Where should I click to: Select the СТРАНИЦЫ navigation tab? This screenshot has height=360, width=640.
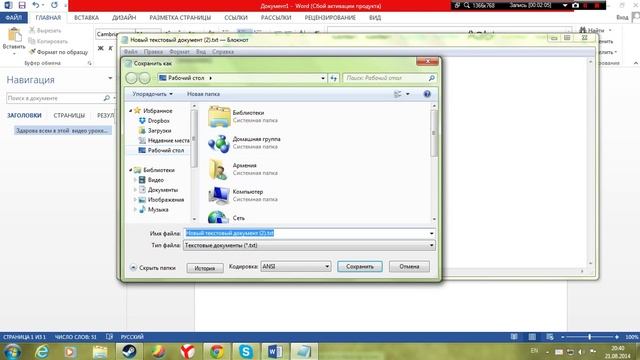point(69,116)
